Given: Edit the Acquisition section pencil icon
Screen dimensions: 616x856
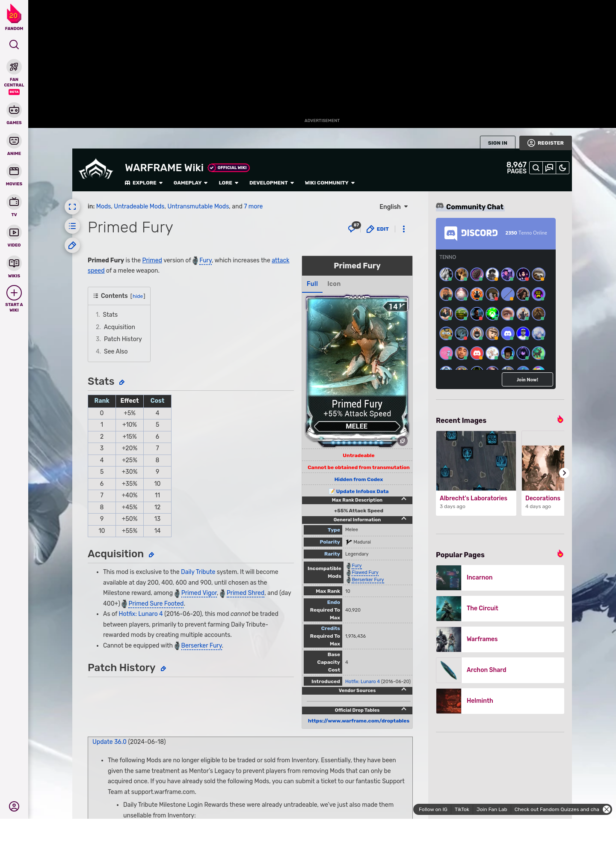Looking at the screenshot, I should coord(151,555).
